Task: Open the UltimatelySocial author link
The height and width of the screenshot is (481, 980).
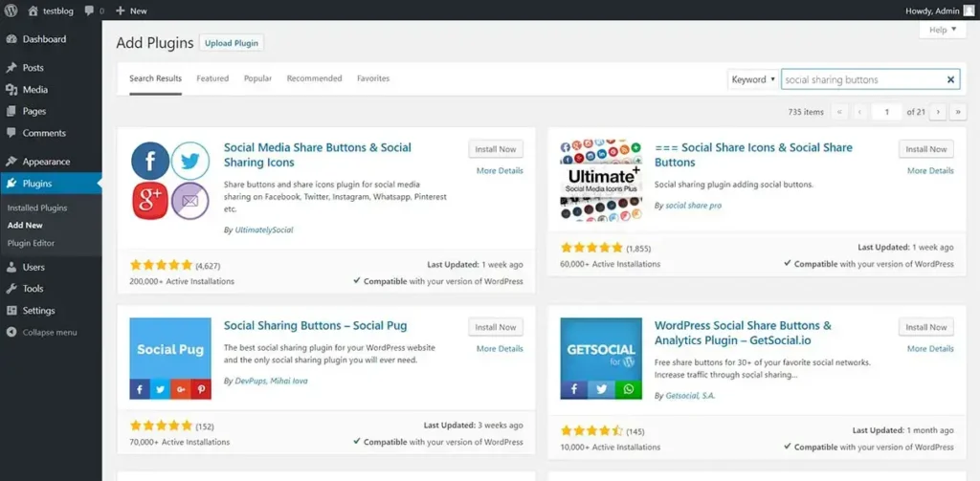Action: (x=264, y=230)
